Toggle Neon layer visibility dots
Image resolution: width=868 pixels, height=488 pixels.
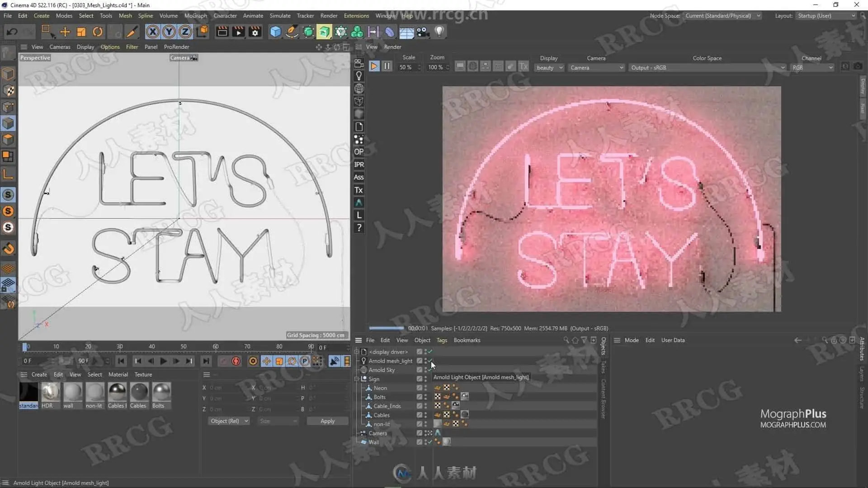click(425, 388)
